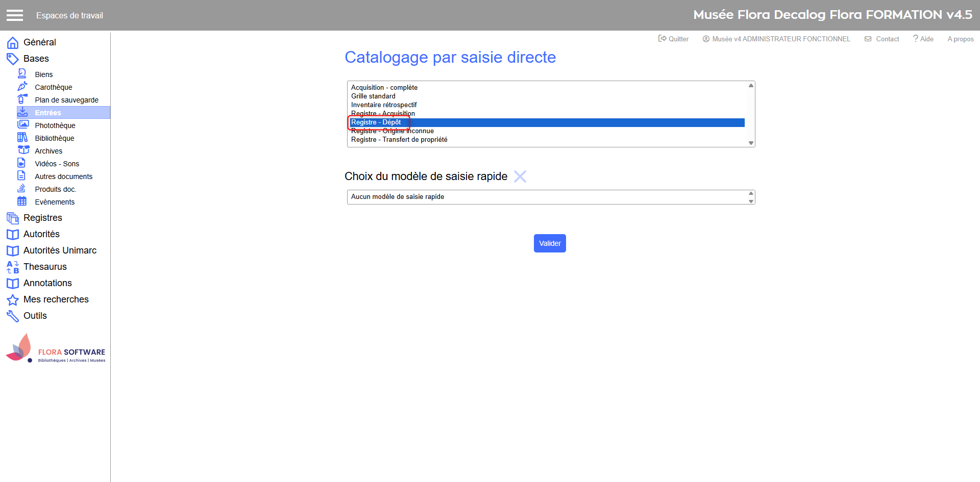The image size is (980, 482).
Task: Click the Outils wrench icon
Action: pos(13,316)
